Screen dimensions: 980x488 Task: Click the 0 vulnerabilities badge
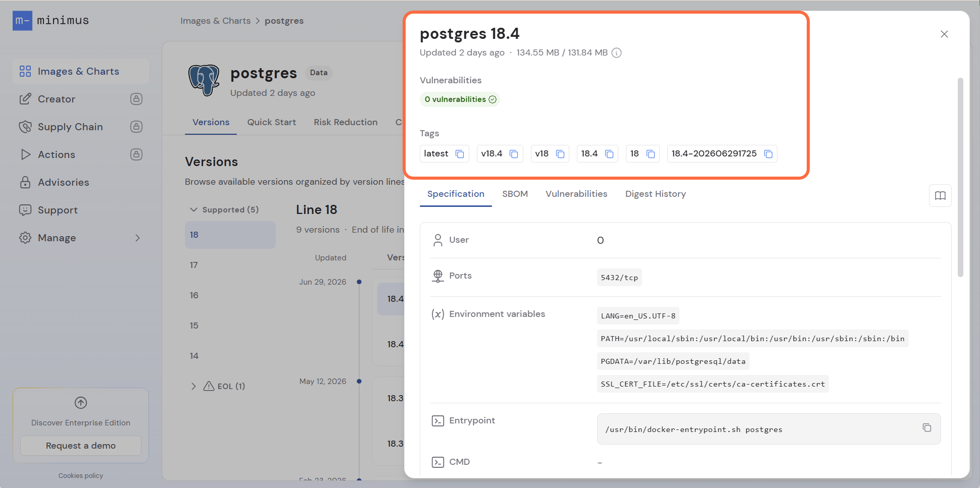[x=460, y=99]
